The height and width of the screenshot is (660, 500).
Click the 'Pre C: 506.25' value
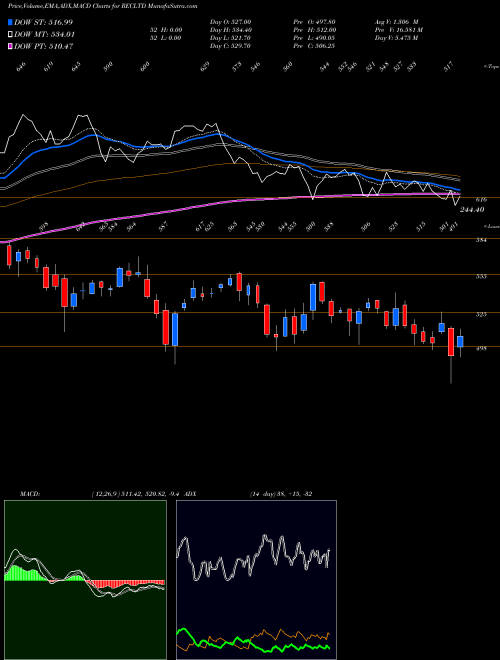[314, 46]
